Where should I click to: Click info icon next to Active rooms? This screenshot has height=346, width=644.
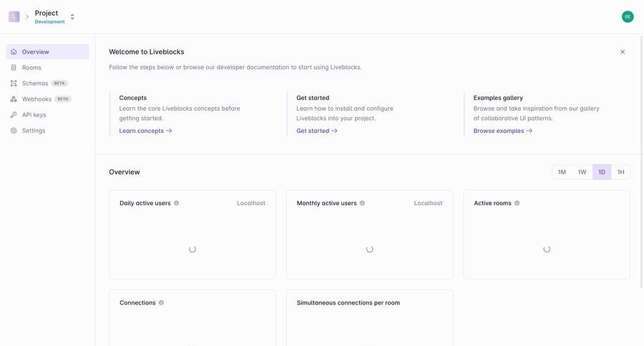[517, 203]
